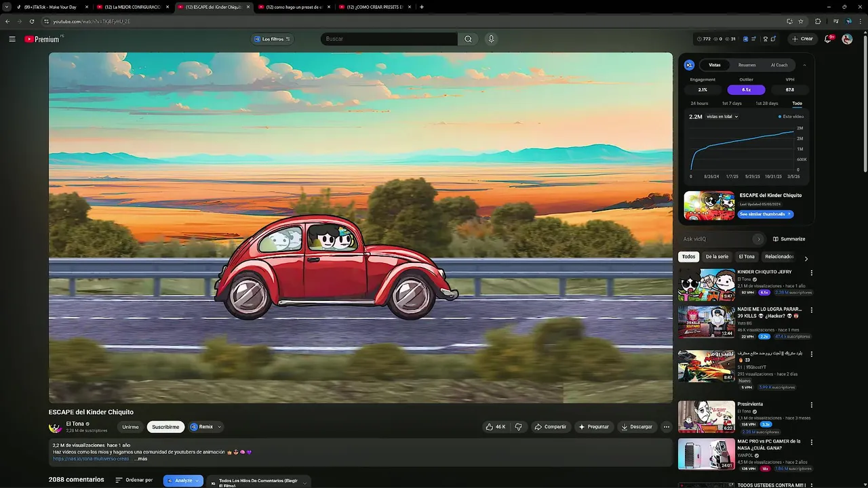
Task: Go back with browser back arrow
Action: point(7,21)
